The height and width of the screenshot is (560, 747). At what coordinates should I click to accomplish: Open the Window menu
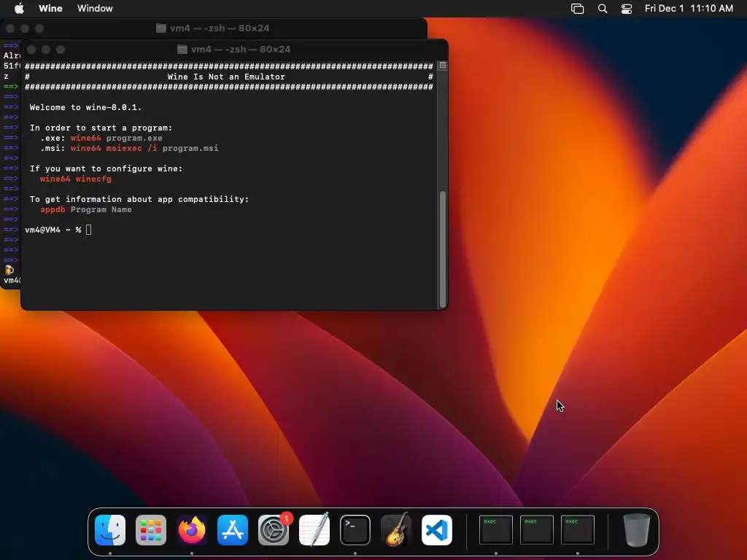click(95, 8)
